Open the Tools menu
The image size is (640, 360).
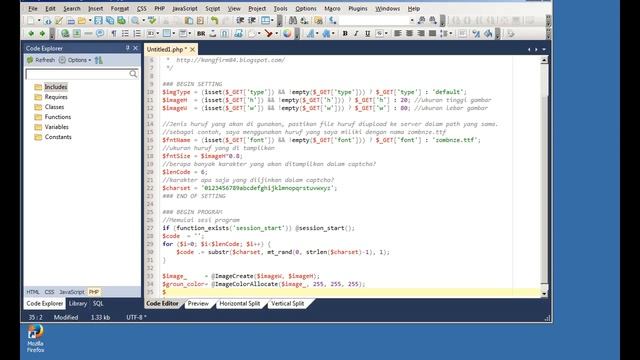(x=280, y=8)
